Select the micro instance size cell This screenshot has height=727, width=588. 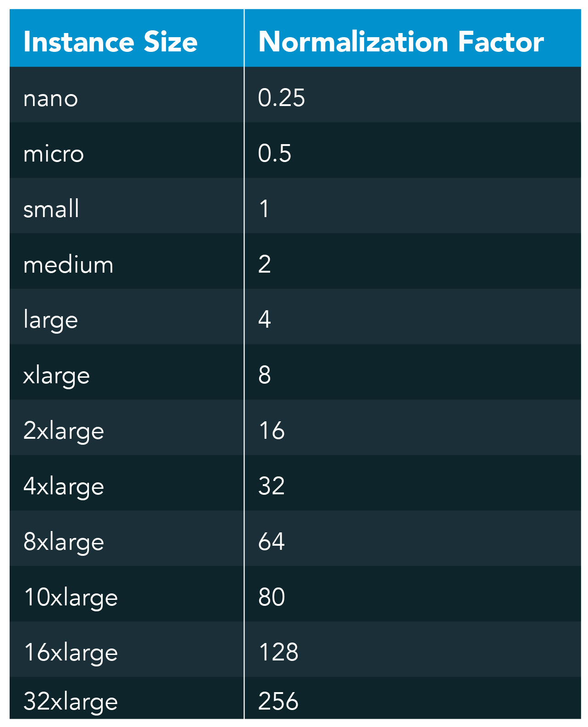pos(54,154)
